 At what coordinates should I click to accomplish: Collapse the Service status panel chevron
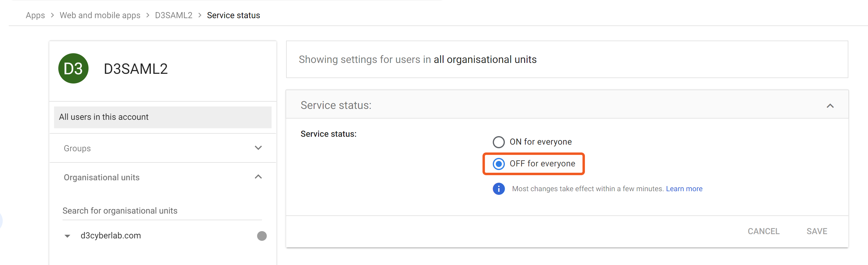(830, 106)
